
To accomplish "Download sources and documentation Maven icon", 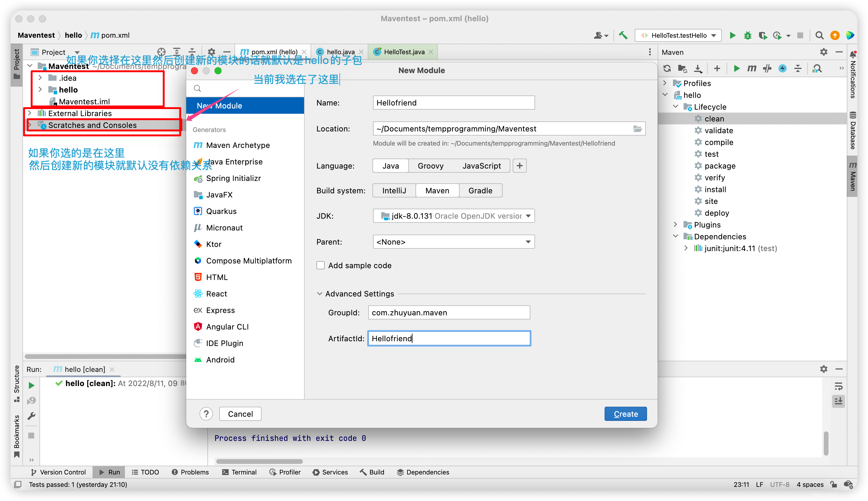I will pyautogui.click(x=698, y=68).
